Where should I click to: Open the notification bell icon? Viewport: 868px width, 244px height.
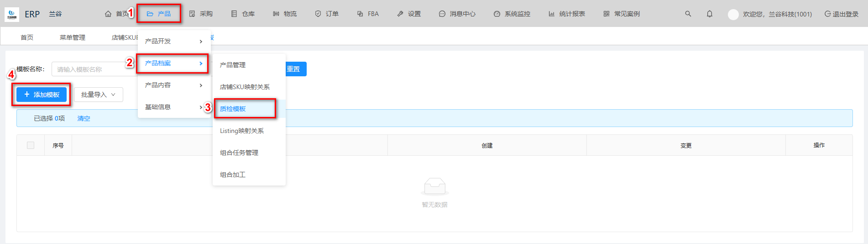(x=709, y=14)
